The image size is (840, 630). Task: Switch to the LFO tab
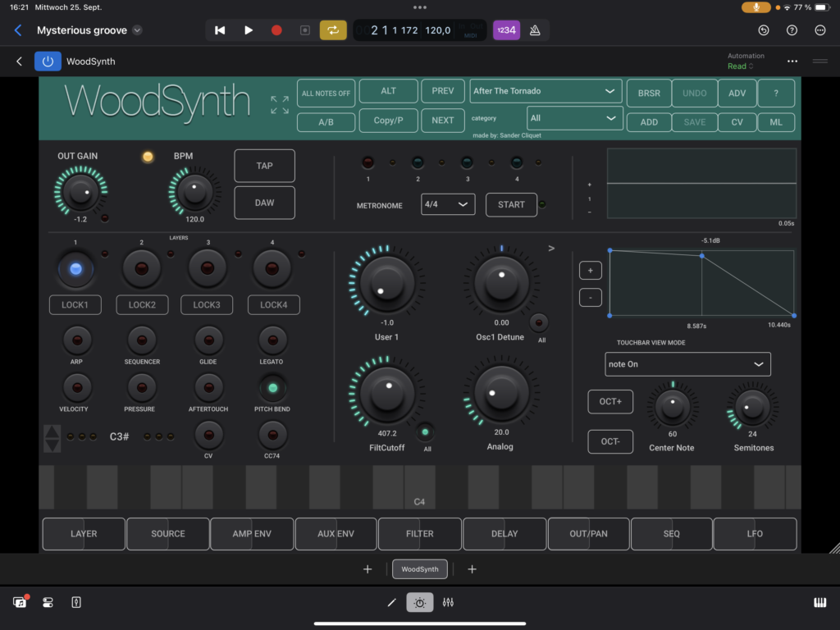pyautogui.click(x=755, y=533)
